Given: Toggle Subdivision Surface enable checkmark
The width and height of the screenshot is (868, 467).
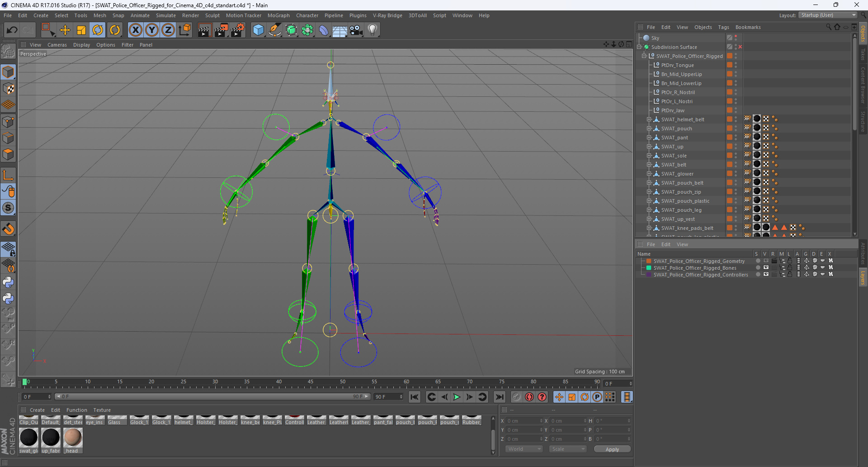Looking at the screenshot, I should point(740,47).
